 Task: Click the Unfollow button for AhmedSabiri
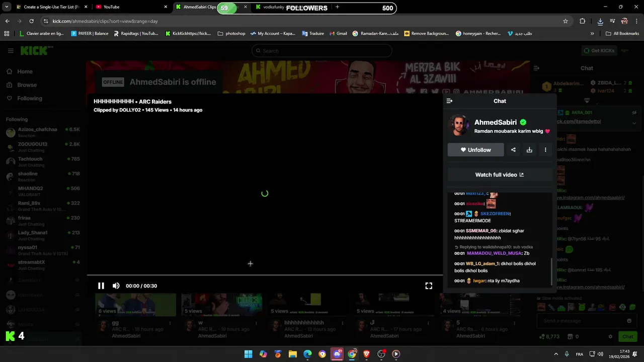pyautogui.click(x=475, y=150)
